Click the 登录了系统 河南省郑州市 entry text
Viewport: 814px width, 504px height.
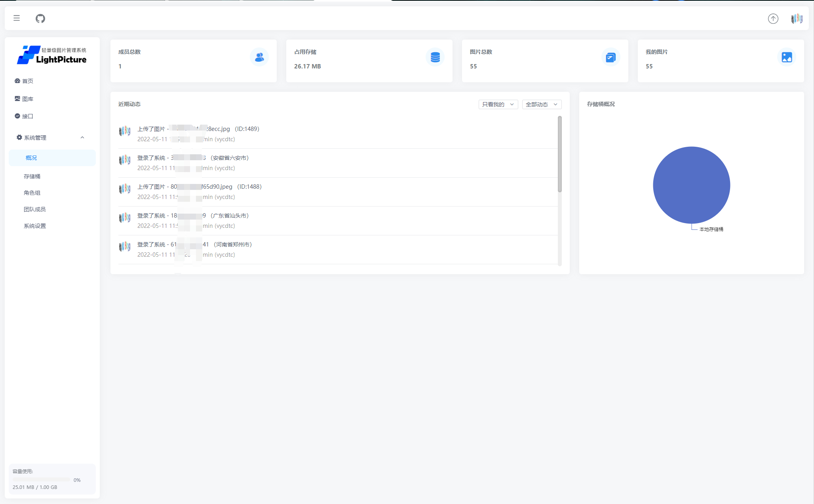click(195, 244)
